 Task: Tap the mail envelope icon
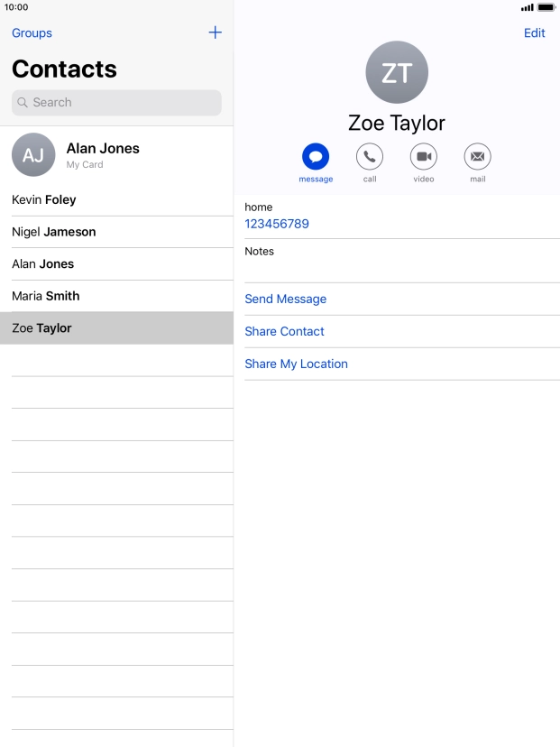[x=478, y=157]
